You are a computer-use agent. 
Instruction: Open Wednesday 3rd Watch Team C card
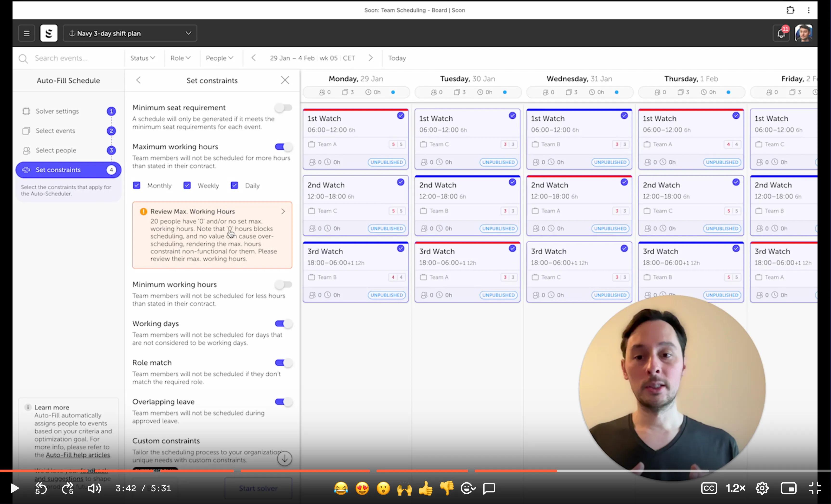coord(579,272)
